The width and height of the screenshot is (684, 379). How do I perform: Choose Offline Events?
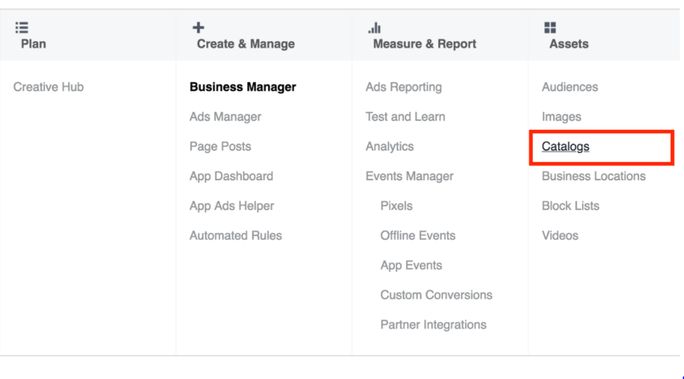click(417, 236)
